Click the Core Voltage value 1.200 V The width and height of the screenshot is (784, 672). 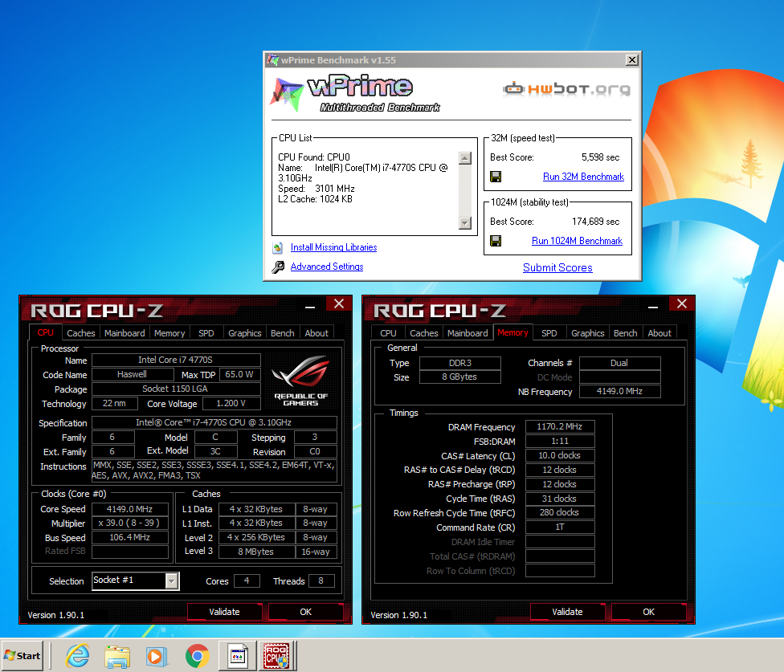pyautogui.click(x=231, y=403)
